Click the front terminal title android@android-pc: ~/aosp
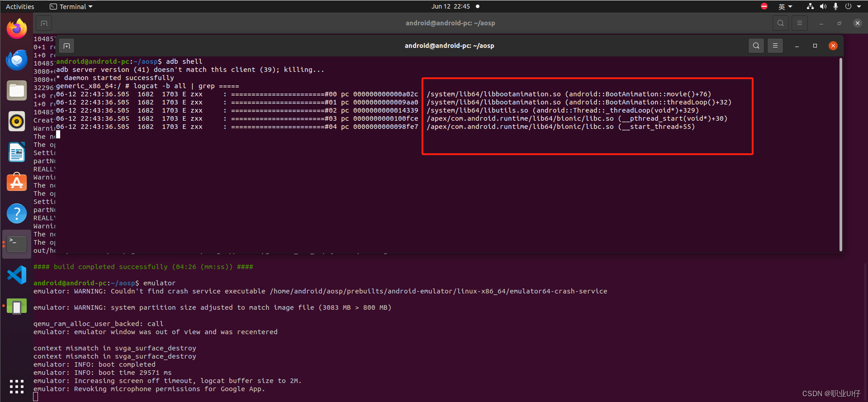Screen dimensions: 868x402 449,46
